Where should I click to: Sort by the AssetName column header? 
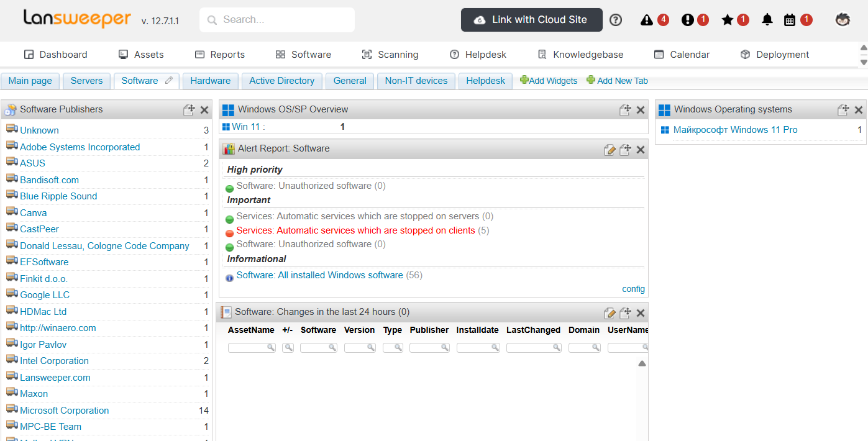point(251,330)
